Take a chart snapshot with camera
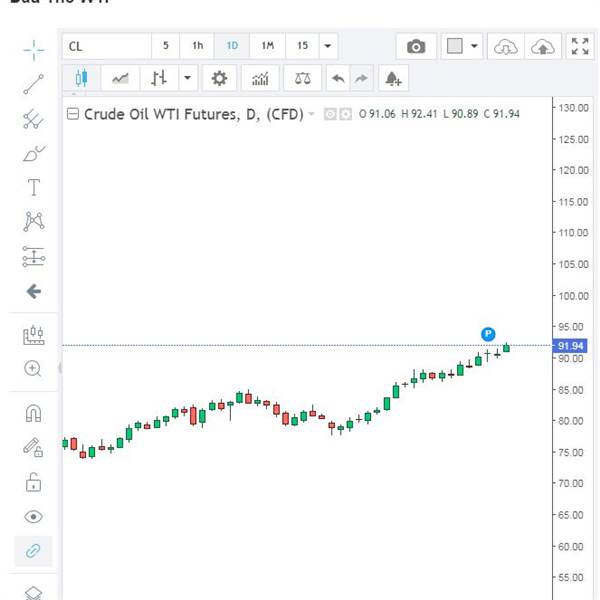 click(416, 47)
